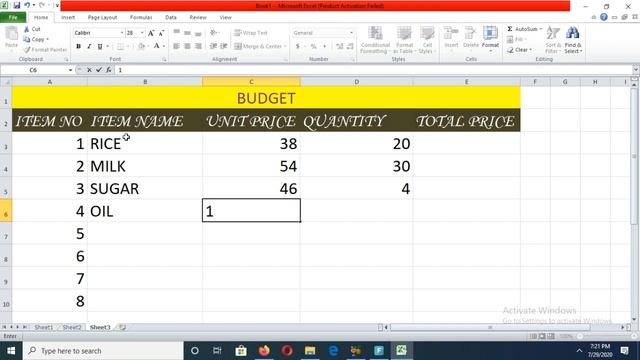This screenshot has height=360, width=640.
Task: Toggle Bold formatting
Action: point(78,47)
